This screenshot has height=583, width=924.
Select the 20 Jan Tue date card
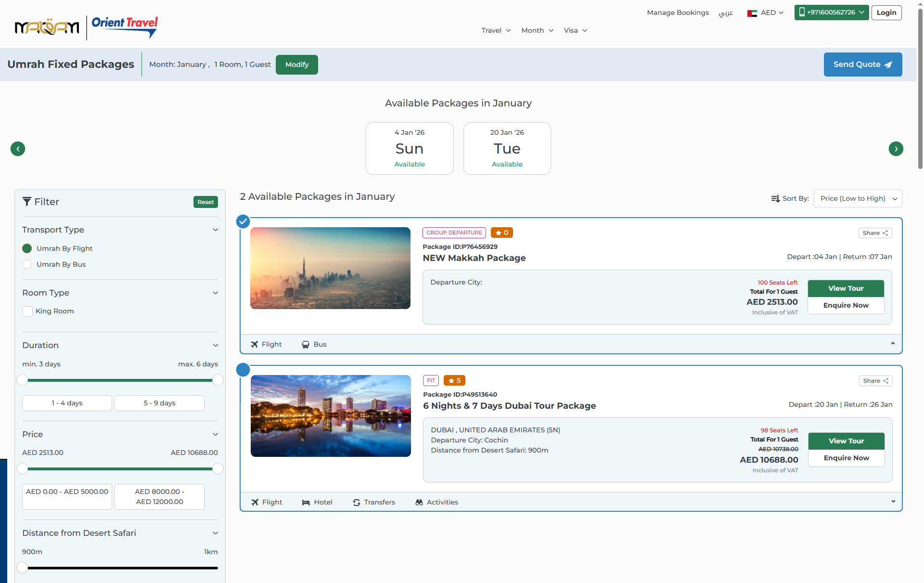[507, 148]
